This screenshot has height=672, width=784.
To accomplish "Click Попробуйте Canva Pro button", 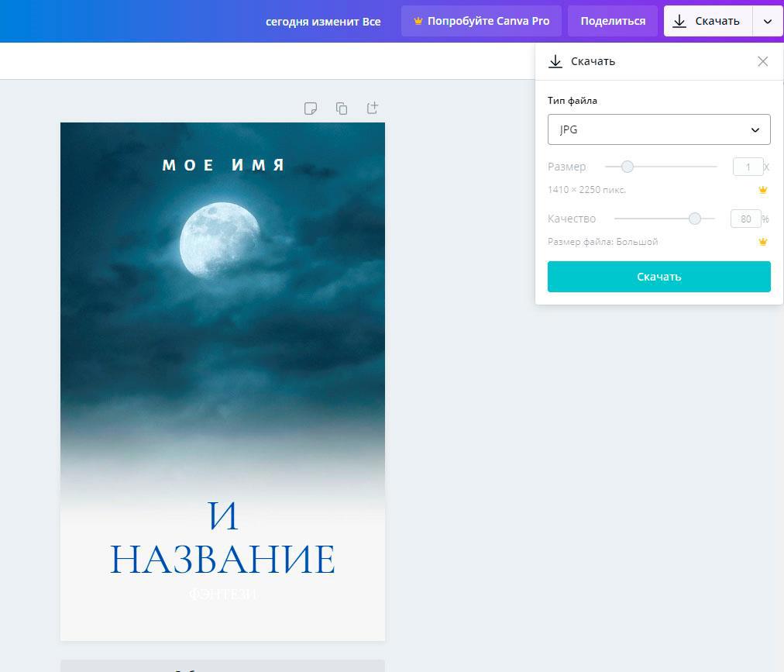I will click(x=481, y=21).
